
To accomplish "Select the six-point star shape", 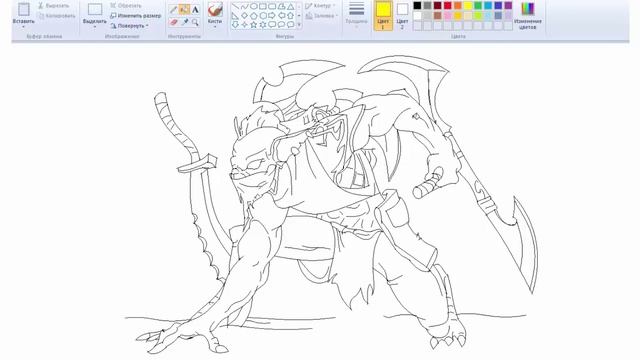I will point(263,25).
